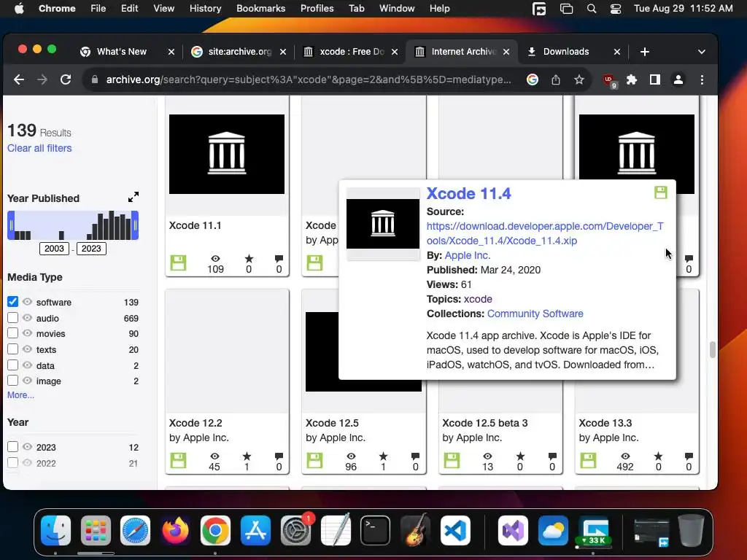The height and width of the screenshot is (560, 747).
Task: Check the 2023 year filter
Action: point(13,447)
